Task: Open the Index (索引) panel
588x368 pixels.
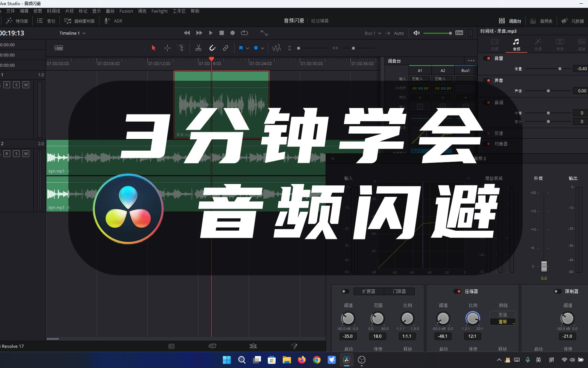Action: coord(46,21)
